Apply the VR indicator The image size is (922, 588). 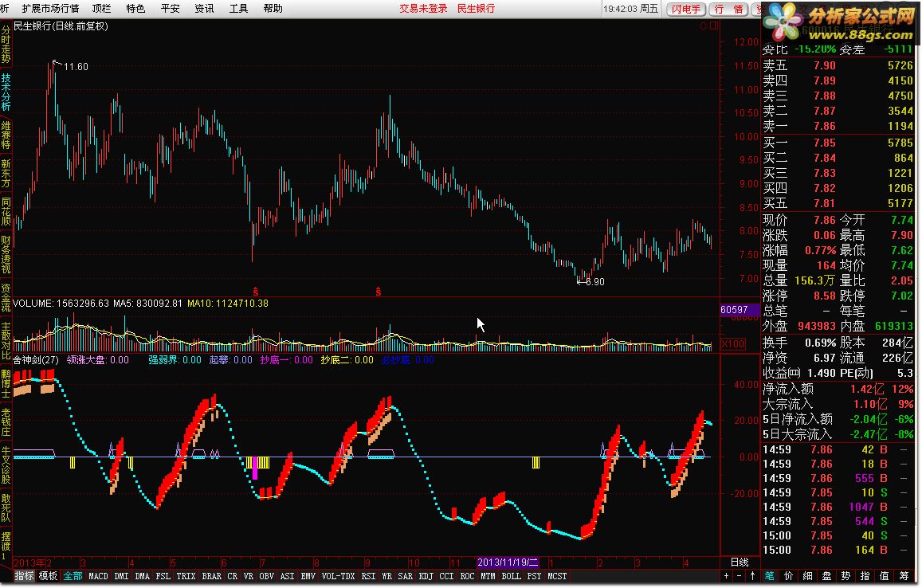(x=248, y=576)
